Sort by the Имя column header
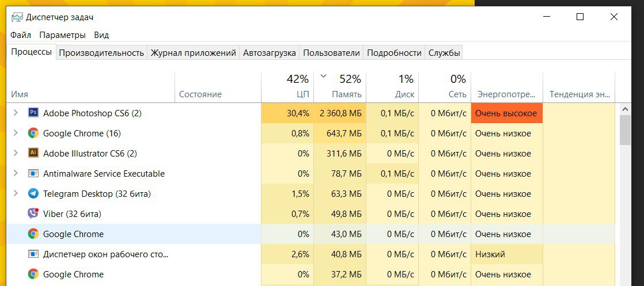Image resolution: width=644 pixels, height=286 pixels. click(91, 86)
